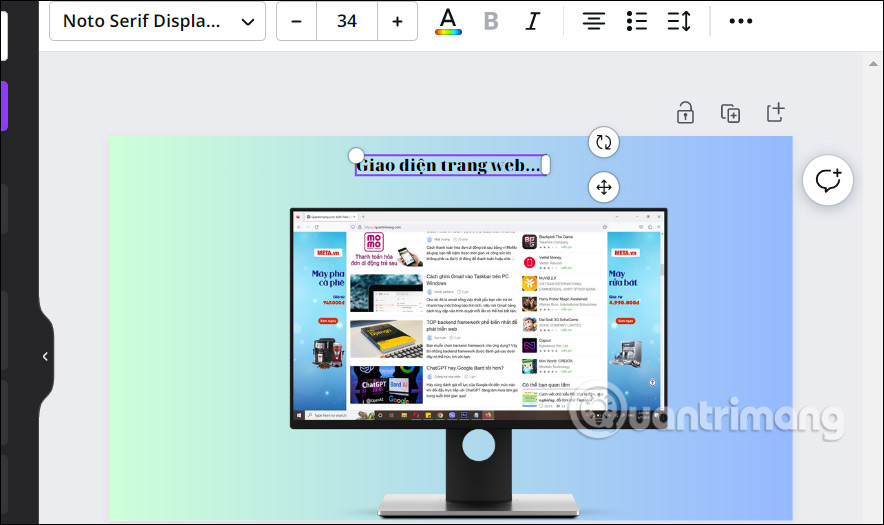Click the move handle of text box
This screenshot has height=525, width=884.
coord(604,187)
